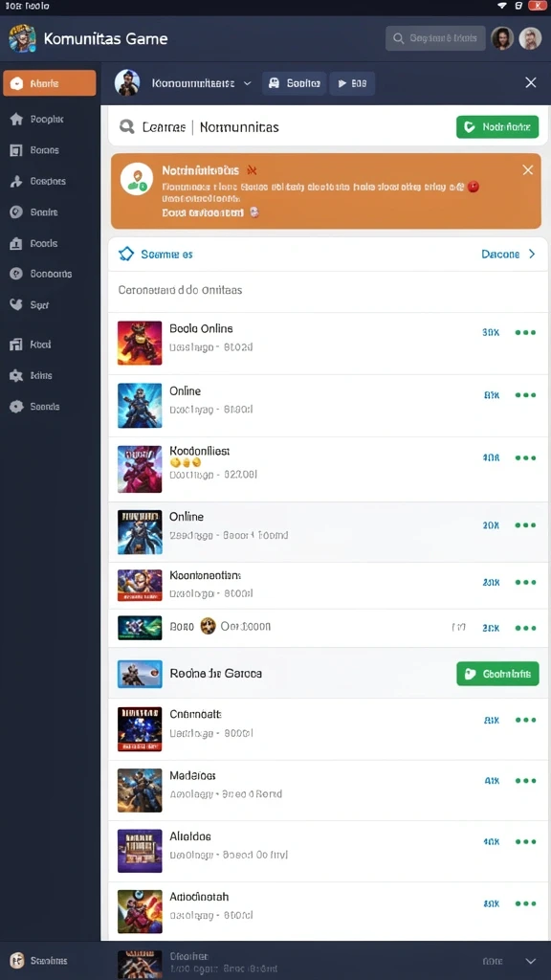
Task: Expand the 'Koonounnihasts' dropdown chevron
Action: (x=247, y=83)
